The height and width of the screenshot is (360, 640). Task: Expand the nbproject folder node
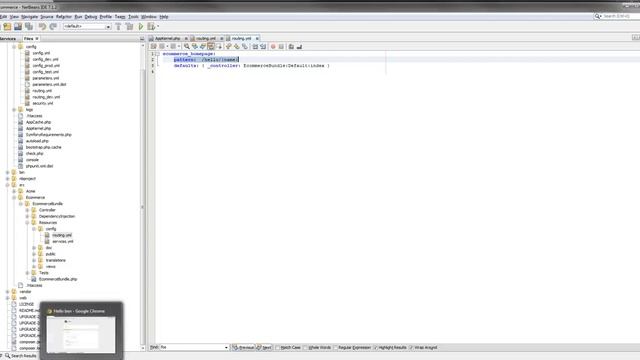tap(8, 179)
